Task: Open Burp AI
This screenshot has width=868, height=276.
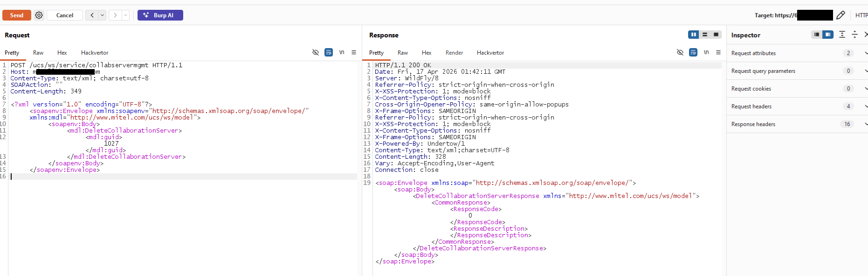Action: [160, 15]
